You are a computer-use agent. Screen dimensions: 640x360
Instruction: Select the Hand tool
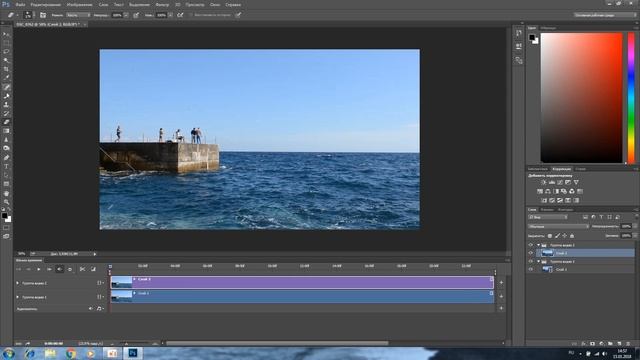[x=6, y=193]
